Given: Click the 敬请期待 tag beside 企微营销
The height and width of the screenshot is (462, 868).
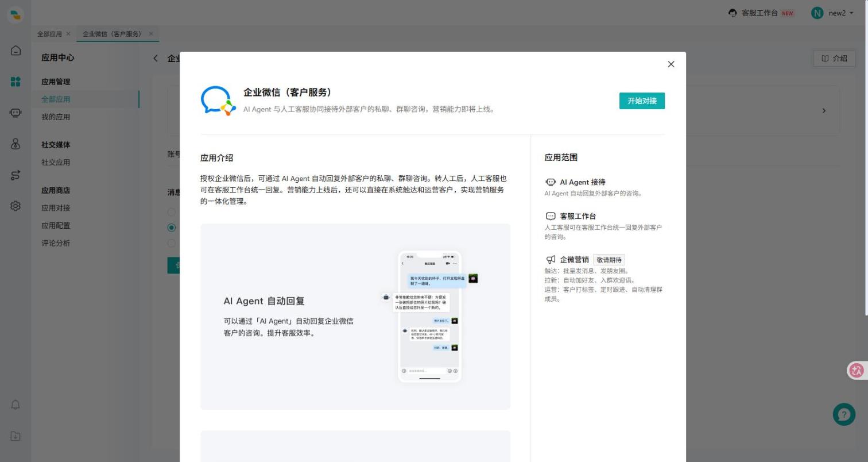Looking at the screenshot, I should coord(609,260).
